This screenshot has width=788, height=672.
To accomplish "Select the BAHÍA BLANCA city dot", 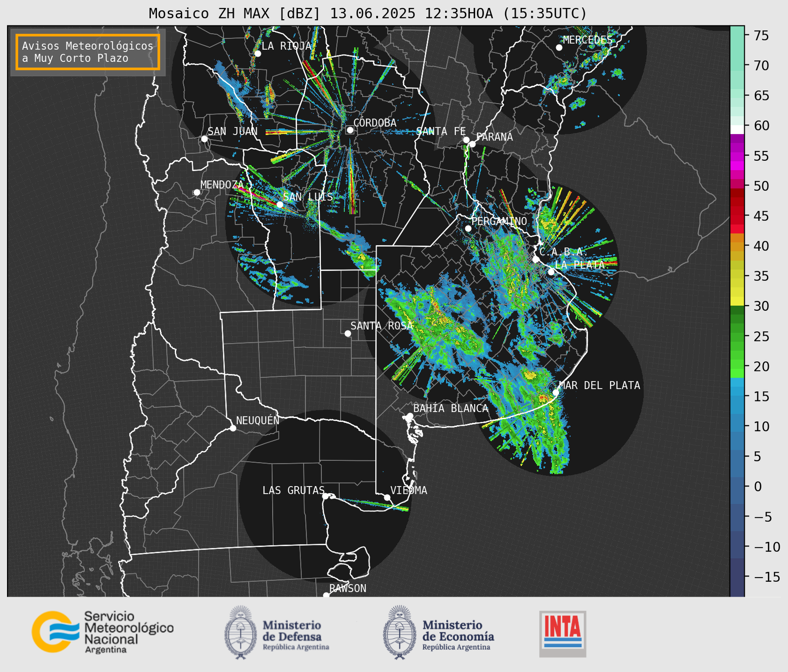I will pyautogui.click(x=410, y=416).
